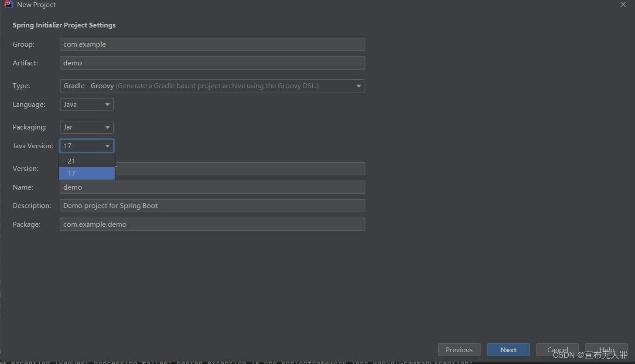The width and height of the screenshot is (635, 364).
Task: Click the Language: label
Action: click(x=29, y=105)
